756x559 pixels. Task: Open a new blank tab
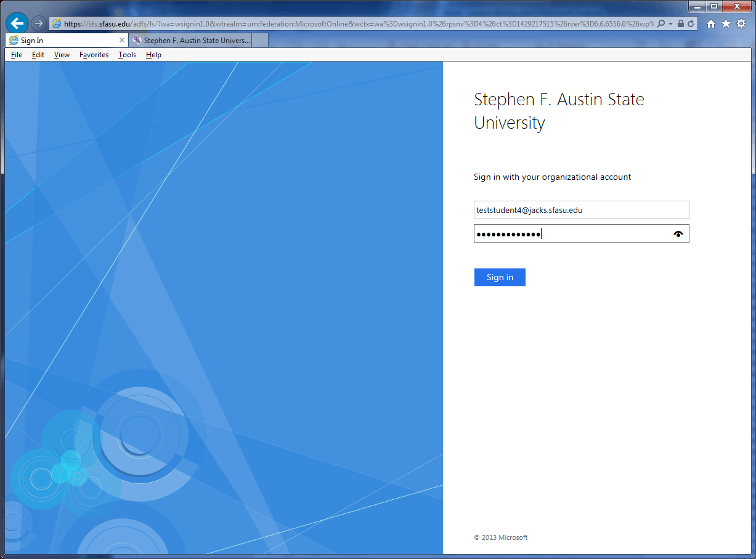pyautogui.click(x=260, y=41)
